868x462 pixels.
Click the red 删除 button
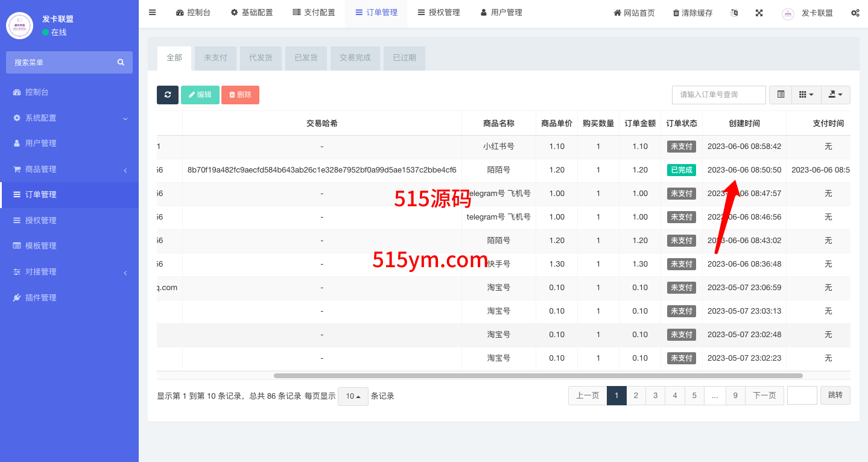[x=240, y=95]
